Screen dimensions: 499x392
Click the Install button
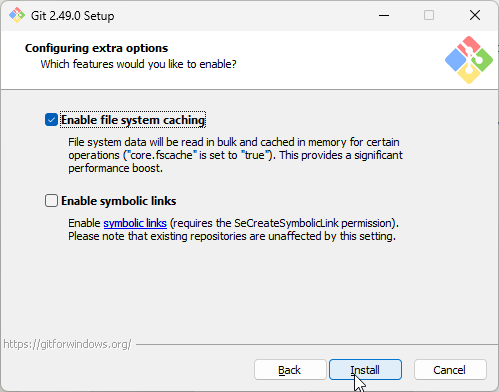coord(365,370)
